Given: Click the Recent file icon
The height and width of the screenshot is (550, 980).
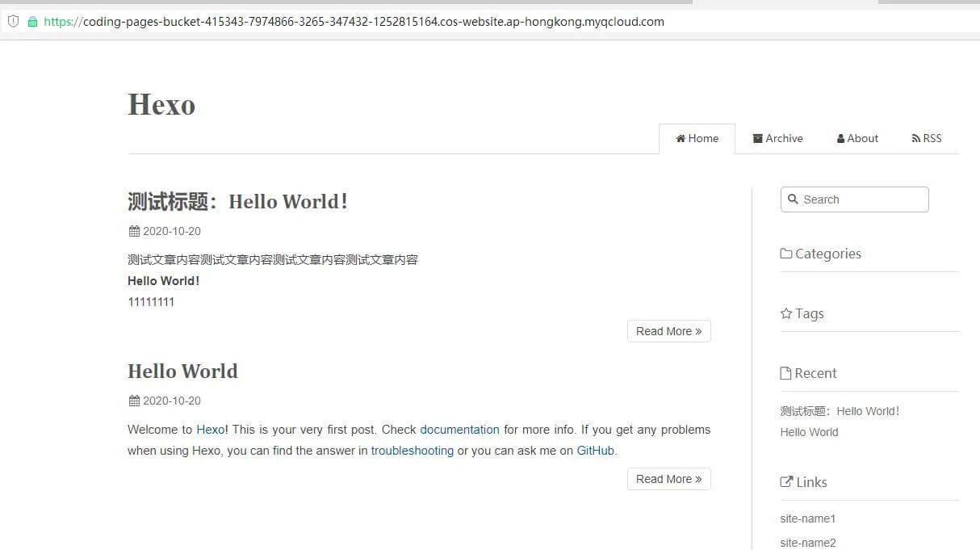Looking at the screenshot, I should pos(785,373).
